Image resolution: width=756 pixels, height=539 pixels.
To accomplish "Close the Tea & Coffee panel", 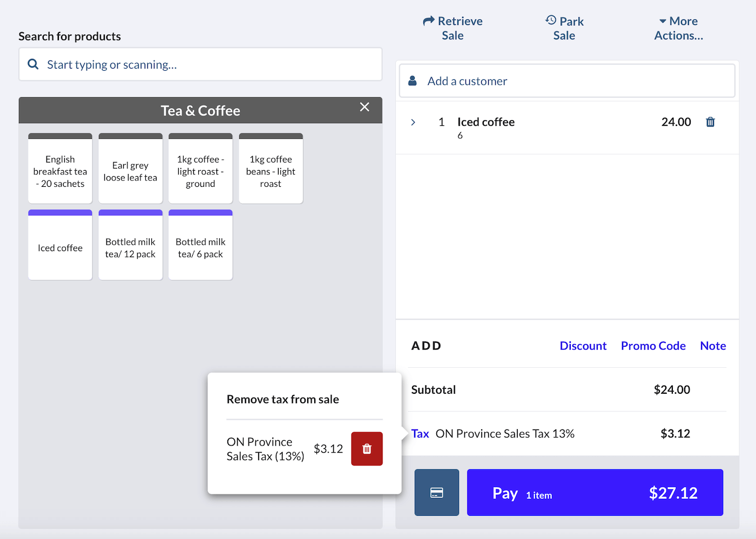I will [364, 107].
